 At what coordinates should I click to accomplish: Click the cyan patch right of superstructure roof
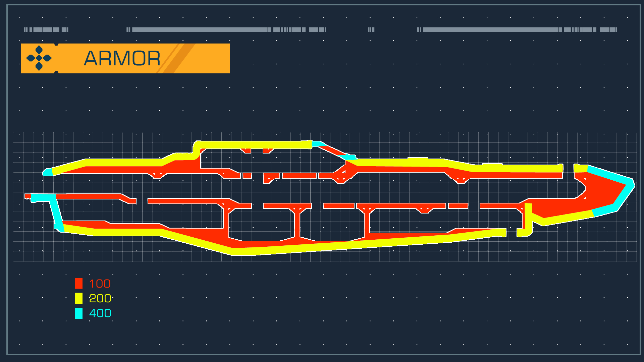pos(317,144)
